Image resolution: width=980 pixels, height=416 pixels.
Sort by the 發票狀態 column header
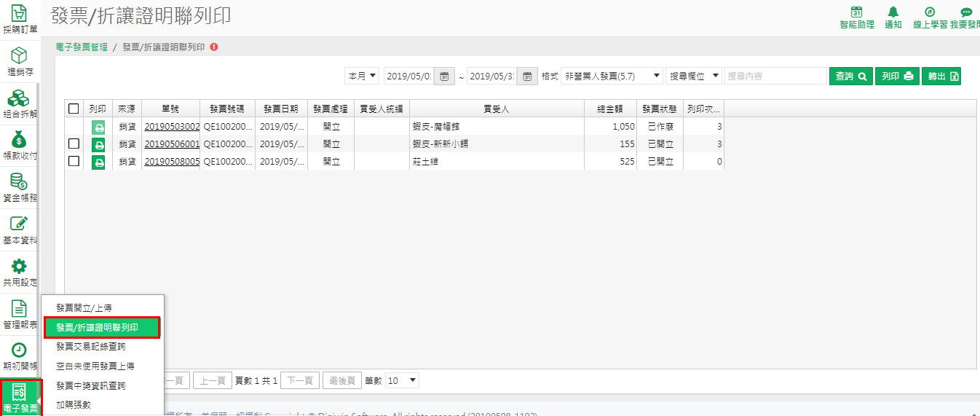pyautogui.click(x=660, y=109)
